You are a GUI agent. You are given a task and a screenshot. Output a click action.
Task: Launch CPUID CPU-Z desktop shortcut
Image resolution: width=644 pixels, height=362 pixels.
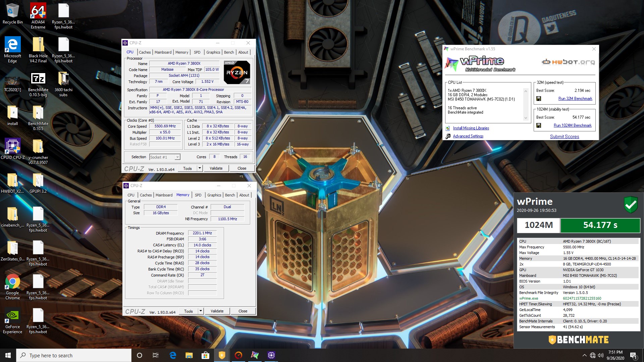(12, 149)
